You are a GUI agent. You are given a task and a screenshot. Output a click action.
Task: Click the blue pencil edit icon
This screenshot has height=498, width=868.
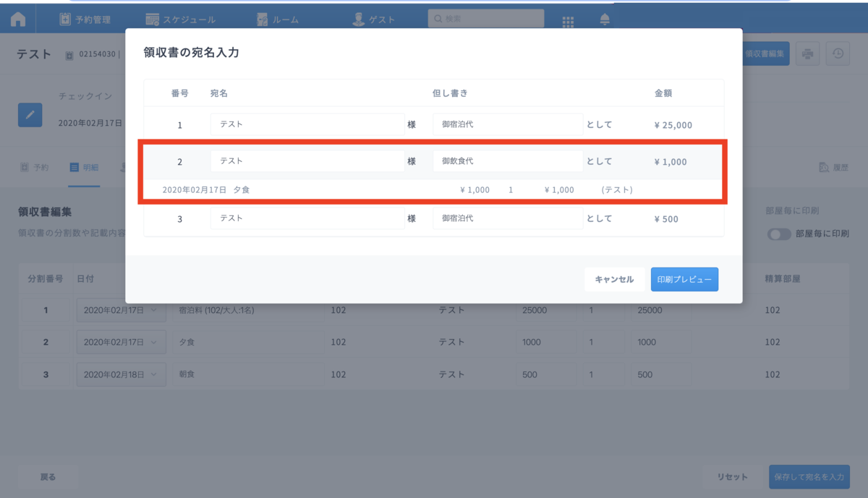coord(30,115)
